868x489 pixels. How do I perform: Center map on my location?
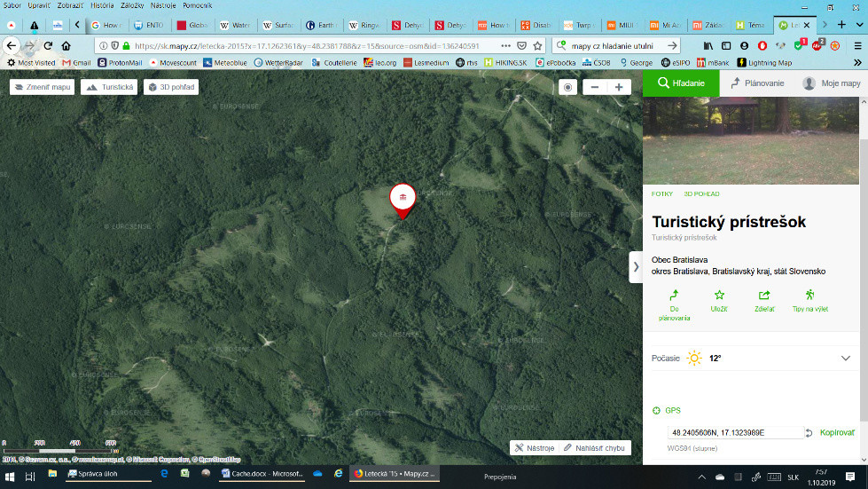tap(568, 87)
